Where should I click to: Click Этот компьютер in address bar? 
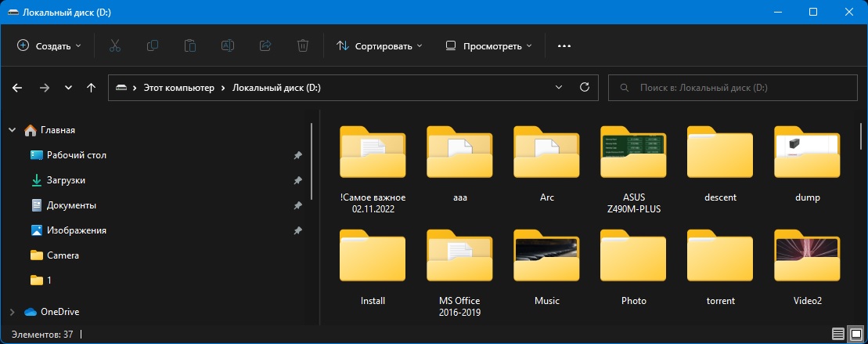(x=178, y=88)
